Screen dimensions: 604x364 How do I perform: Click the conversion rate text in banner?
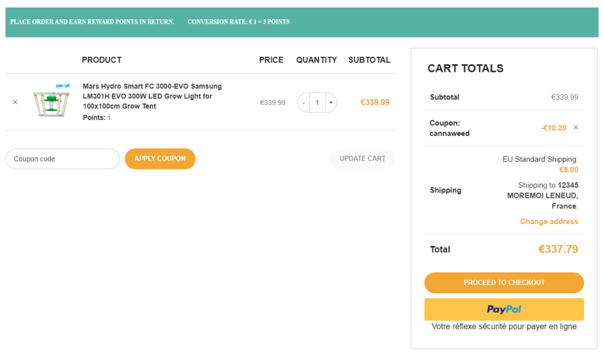(239, 22)
